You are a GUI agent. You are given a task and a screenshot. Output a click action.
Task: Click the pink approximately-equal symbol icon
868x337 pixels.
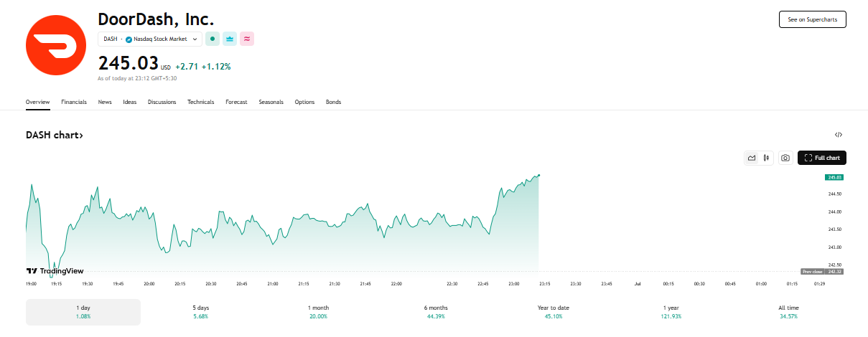[247, 39]
